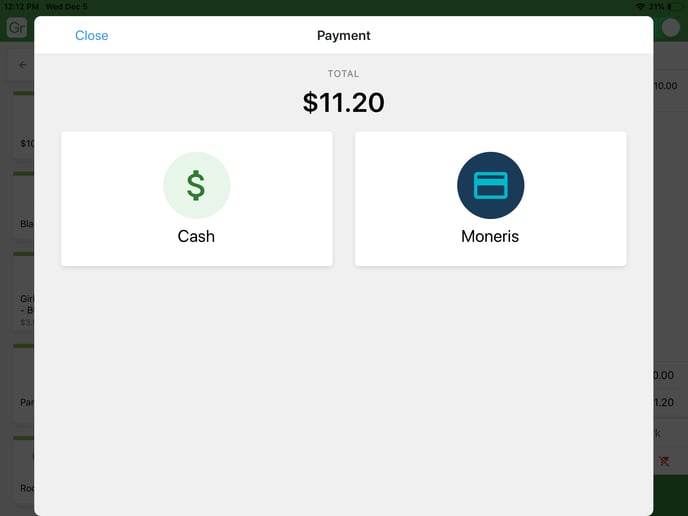
Task: Click the red remove-cart icon
Action: 664,461
